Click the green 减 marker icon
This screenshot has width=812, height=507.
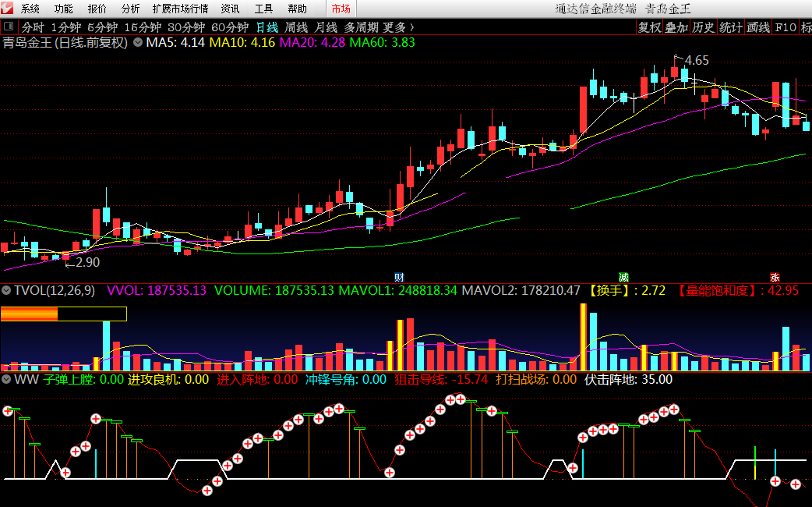coord(623,278)
